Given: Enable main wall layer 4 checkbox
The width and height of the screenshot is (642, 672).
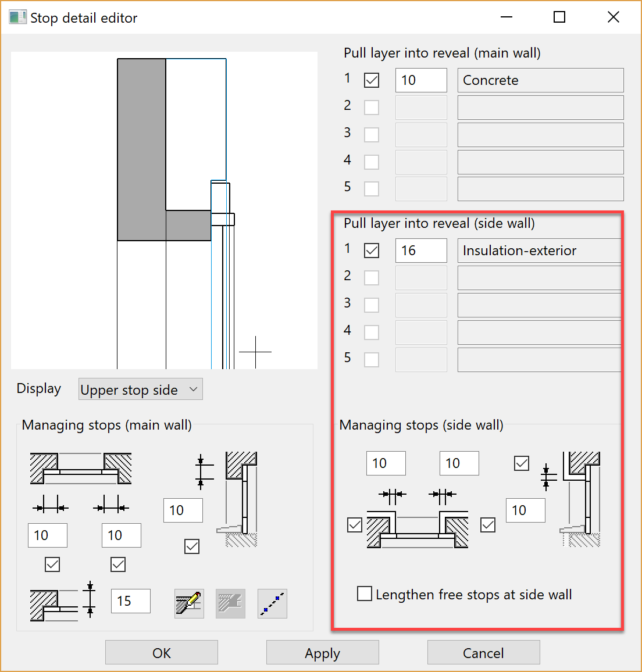Looking at the screenshot, I should tap(372, 162).
